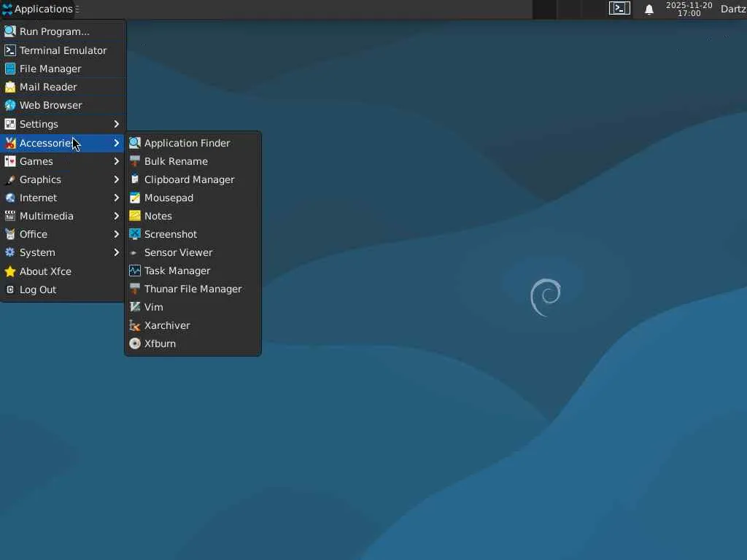Select the "Screenshot" label text

[171, 234]
